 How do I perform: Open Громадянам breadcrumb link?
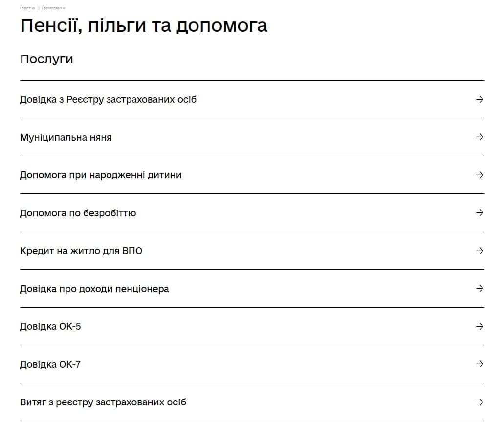pyautogui.click(x=53, y=8)
